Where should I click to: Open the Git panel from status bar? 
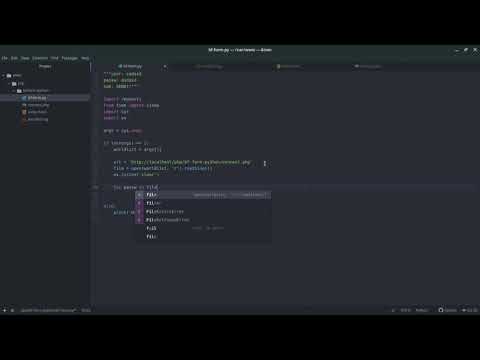(x=469, y=310)
